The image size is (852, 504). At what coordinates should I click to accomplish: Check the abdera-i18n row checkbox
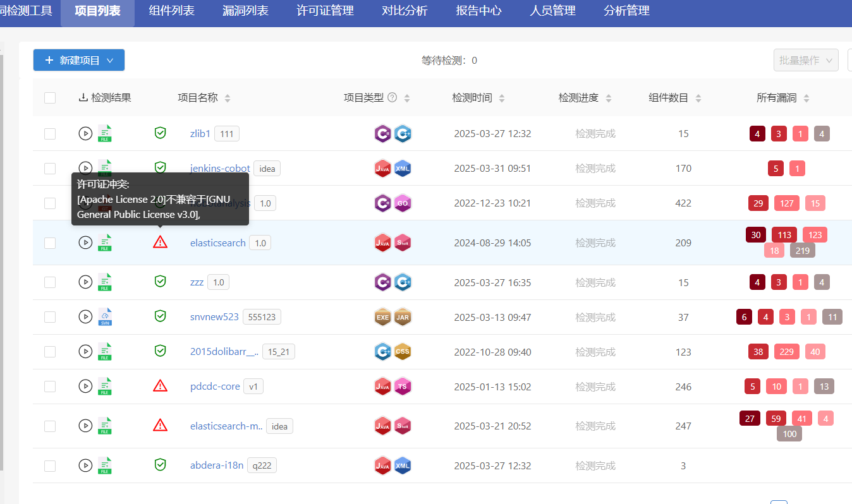click(x=50, y=465)
